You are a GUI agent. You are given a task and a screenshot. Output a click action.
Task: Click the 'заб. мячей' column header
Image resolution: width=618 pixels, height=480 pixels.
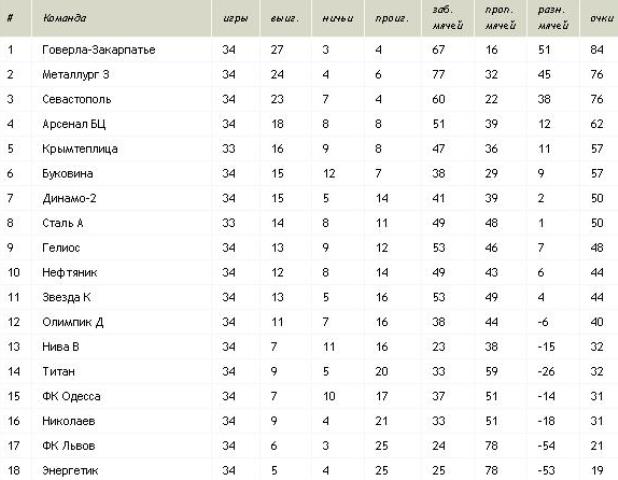click(x=447, y=18)
